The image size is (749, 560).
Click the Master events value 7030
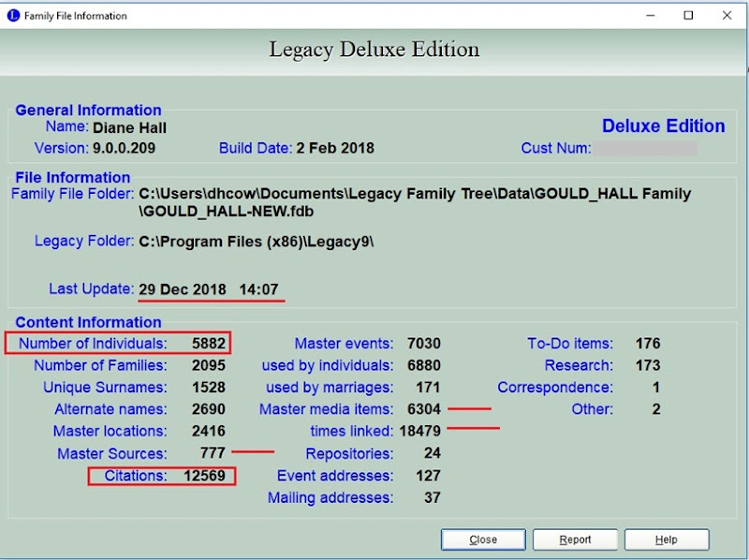click(x=424, y=343)
